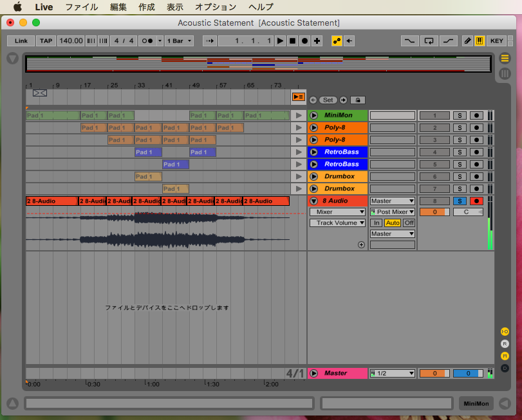Open the オプション menu

click(x=216, y=7)
